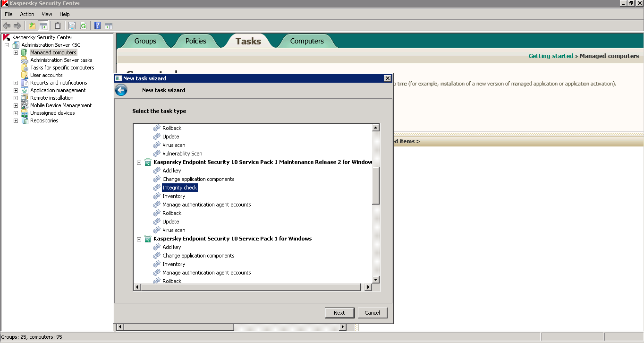Click the Reports and notifications icon
Screen dimensions: 644x343
(x=25, y=83)
